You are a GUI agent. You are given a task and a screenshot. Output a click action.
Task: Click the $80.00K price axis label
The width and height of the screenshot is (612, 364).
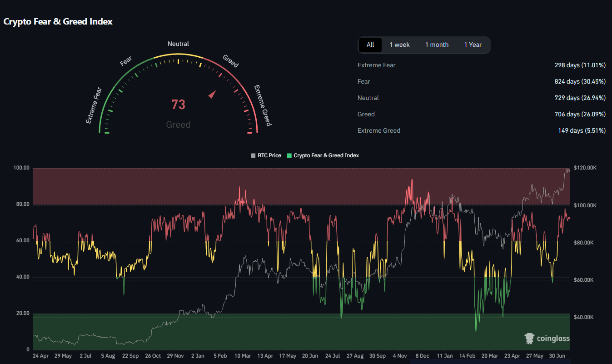[x=584, y=243]
